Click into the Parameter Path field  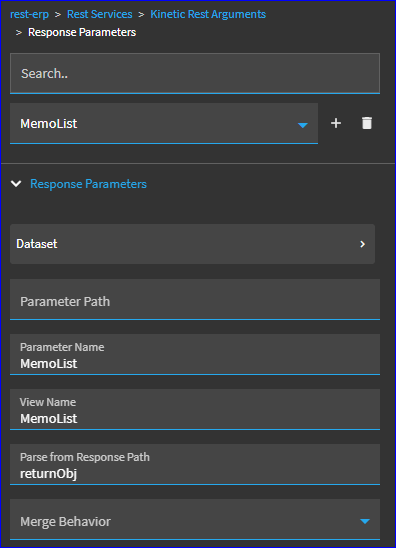pos(195,300)
